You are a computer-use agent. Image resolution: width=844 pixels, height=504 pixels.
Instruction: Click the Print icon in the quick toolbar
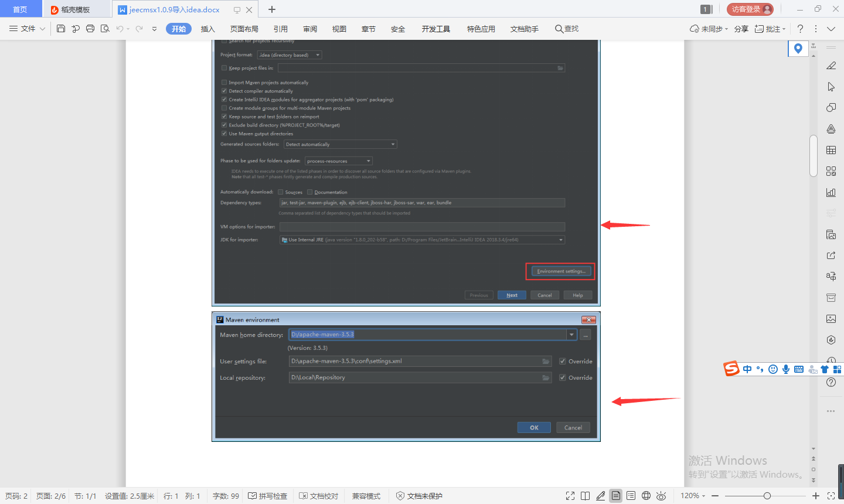pos(90,29)
